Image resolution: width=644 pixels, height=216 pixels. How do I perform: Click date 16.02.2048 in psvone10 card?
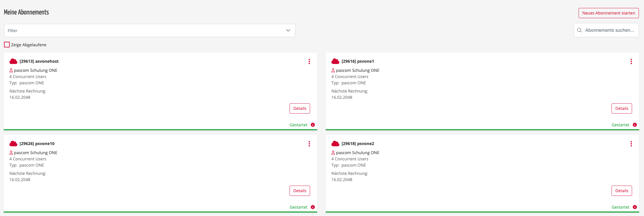[20, 180]
